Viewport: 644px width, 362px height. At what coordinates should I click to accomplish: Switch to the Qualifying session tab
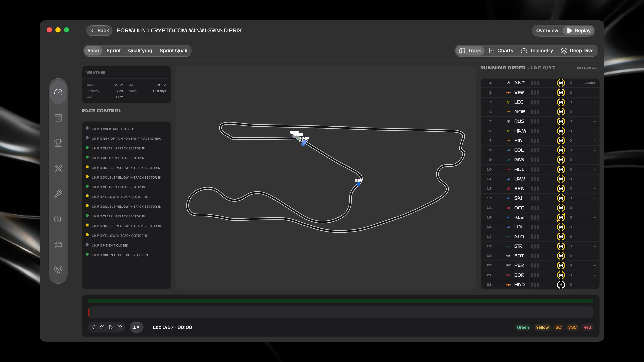140,51
